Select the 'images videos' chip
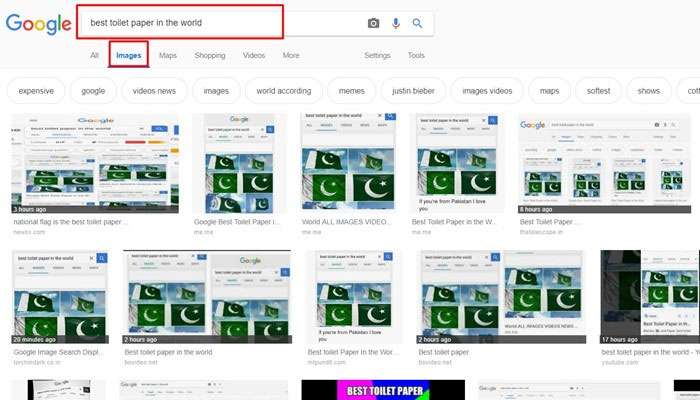 click(487, 91)
